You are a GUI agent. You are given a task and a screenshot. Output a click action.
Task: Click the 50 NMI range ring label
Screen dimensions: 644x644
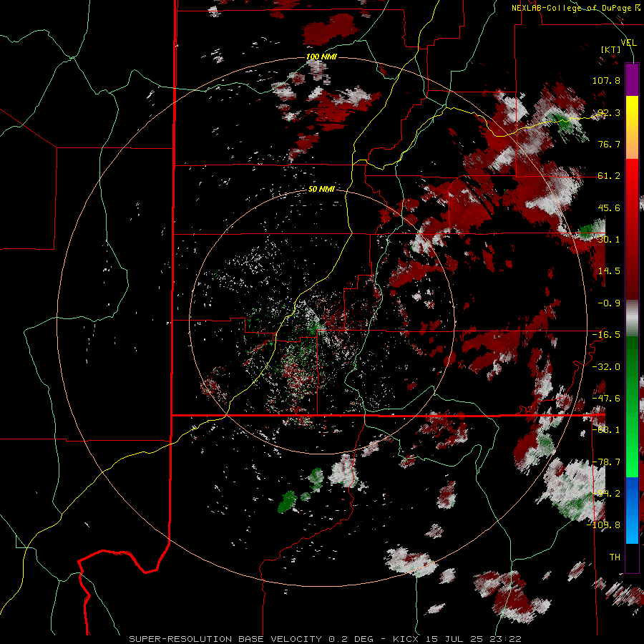pos(321,190)
